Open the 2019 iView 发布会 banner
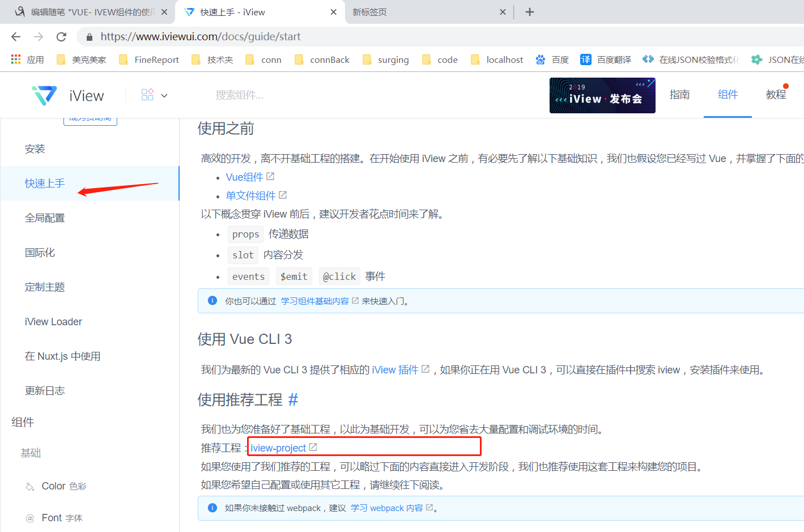 click(602, 95)
